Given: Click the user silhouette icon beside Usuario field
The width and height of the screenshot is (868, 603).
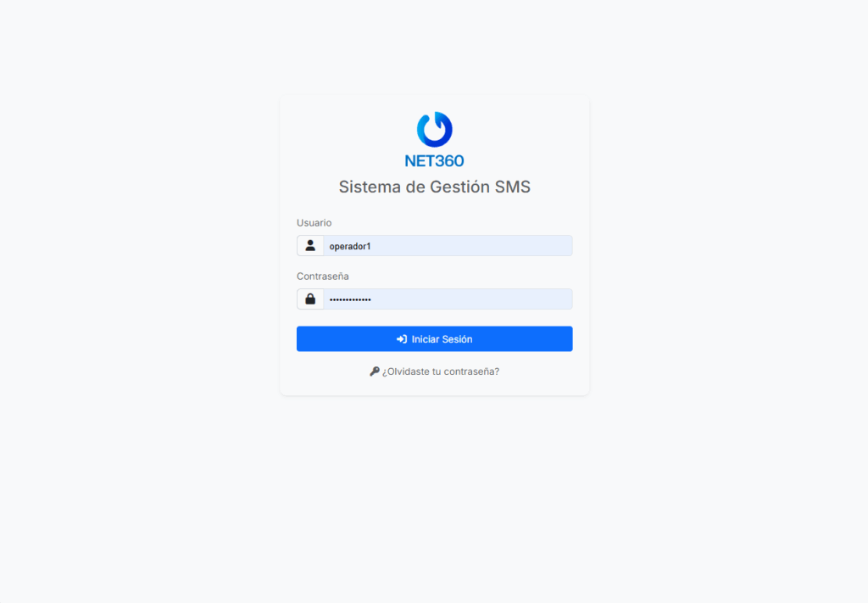Looking at the screenshot, I should pyautogui.click(x=310, y=245).
